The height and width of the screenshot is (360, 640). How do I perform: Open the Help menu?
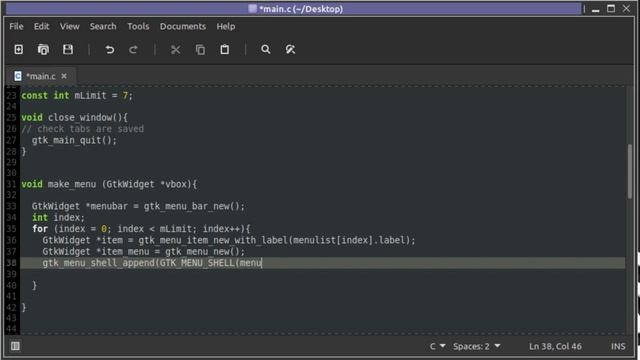click(226, 27)
